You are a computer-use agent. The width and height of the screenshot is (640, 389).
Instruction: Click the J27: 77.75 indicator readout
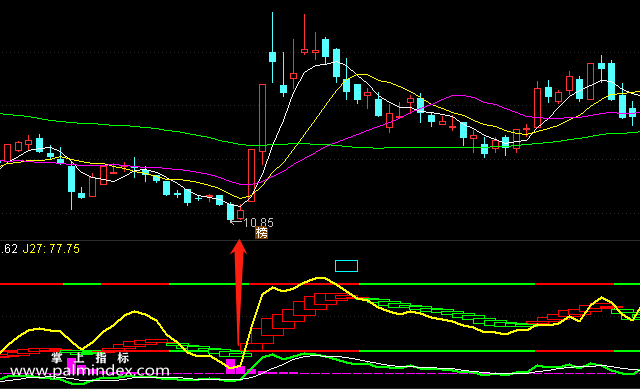(51, 249)
